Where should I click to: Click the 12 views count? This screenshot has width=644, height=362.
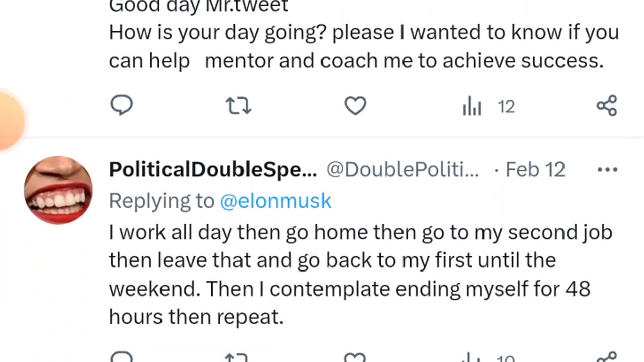pyautogui.click(x=506, y=107)
